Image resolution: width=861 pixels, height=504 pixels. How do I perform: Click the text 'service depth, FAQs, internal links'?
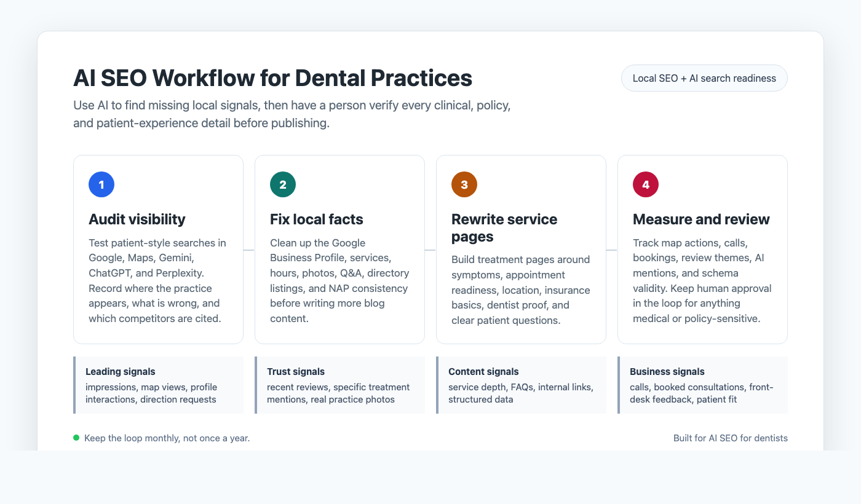[521, 393]
